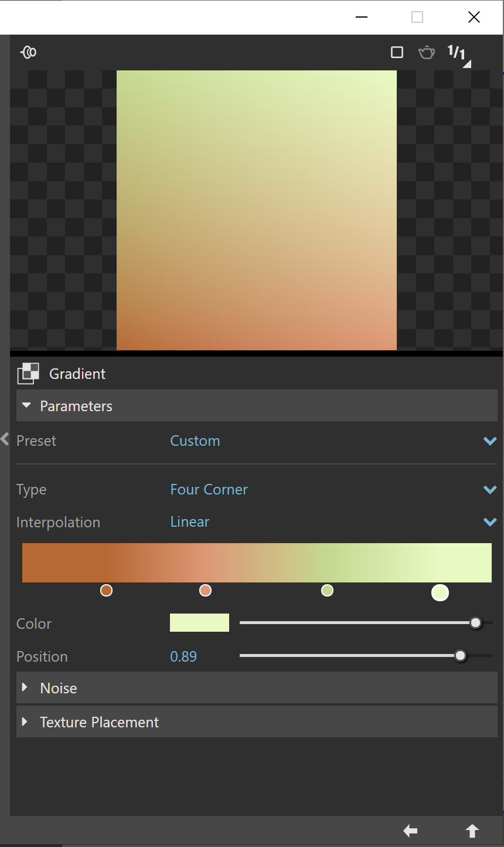Click the Gradient node icon
Viewport: 504px width, 847px height.
pos(28,373)
